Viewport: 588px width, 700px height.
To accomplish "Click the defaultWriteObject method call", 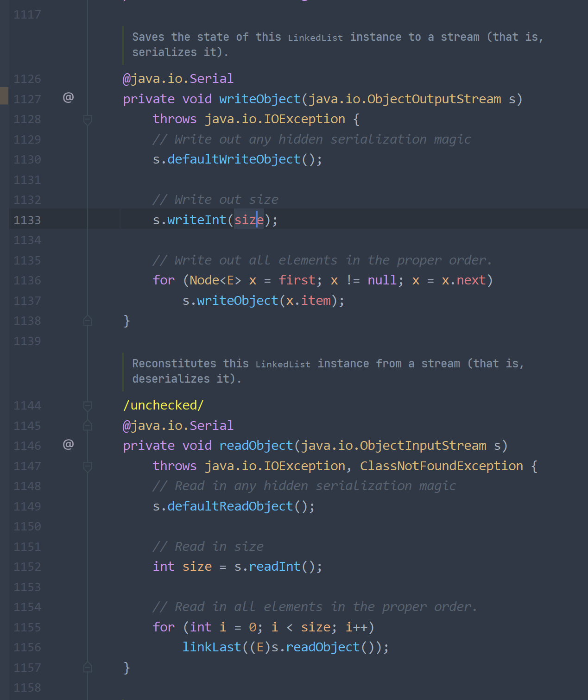I will pos(234,159).
